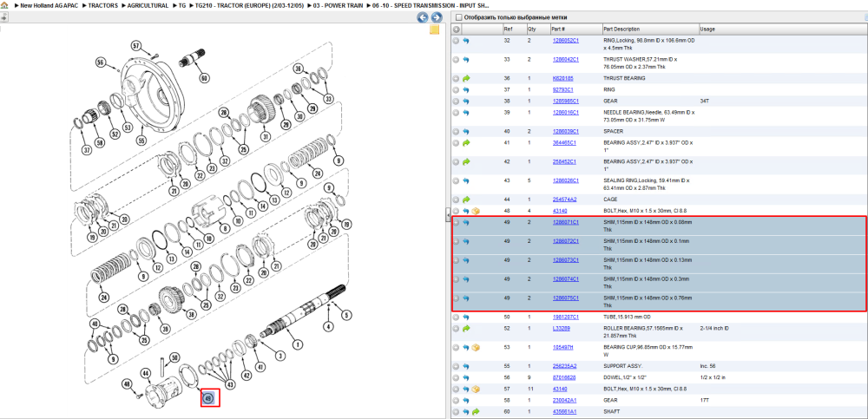Viewport: 868px width, 419px height.
Task: Click the box icon in BEARING CUP row
Action: [476, 348]
